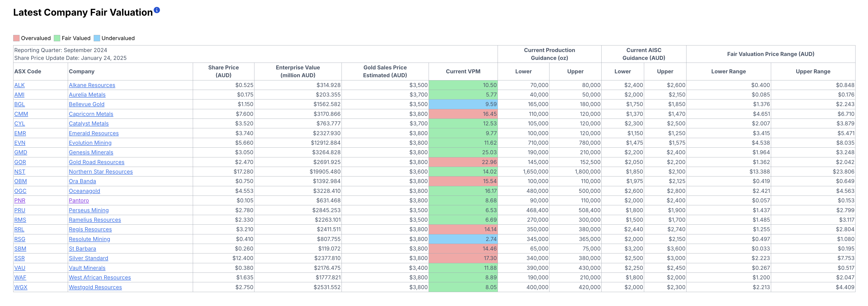The width and height of the screenshot is (868, 306).
Task: Open the Pantoro company link
Action: pos(79,201)
